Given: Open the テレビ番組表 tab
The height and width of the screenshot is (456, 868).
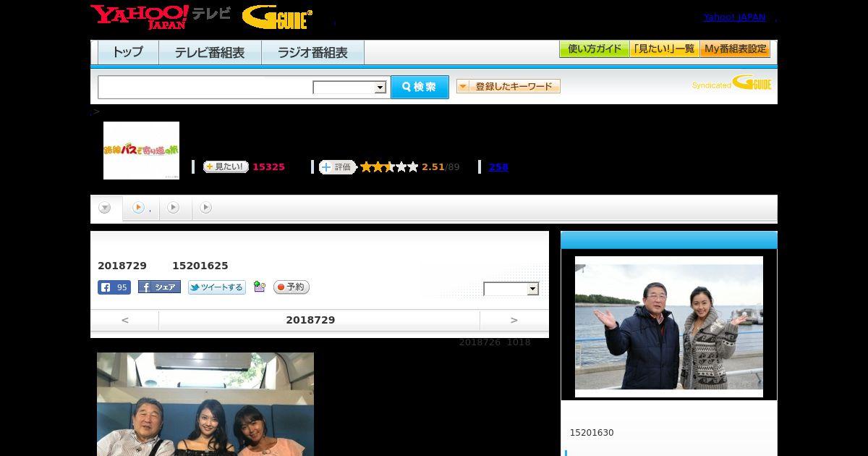Looking at the screenshot, I should pos(210,53).
